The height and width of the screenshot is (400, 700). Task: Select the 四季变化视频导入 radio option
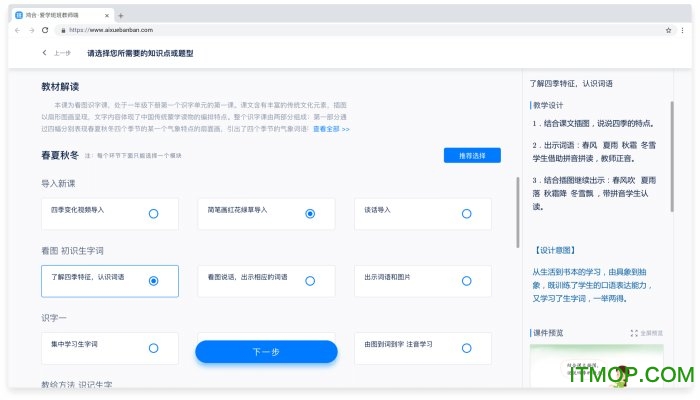point(154,214)
